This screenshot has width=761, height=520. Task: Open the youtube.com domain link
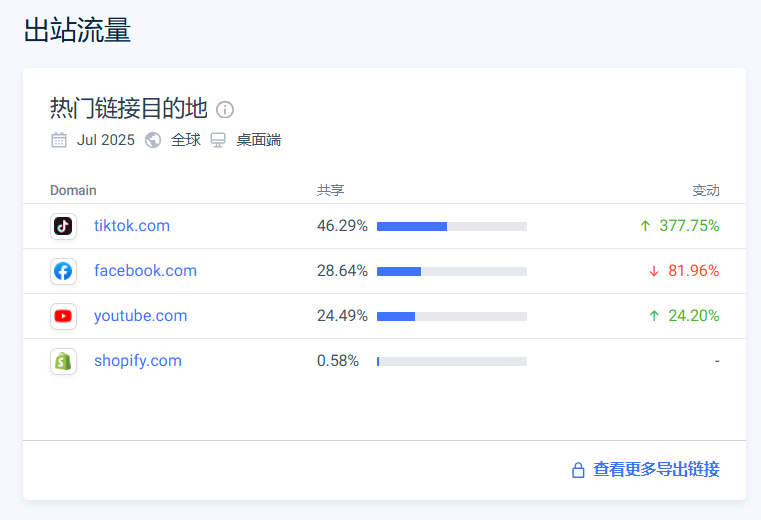[140, 316]
